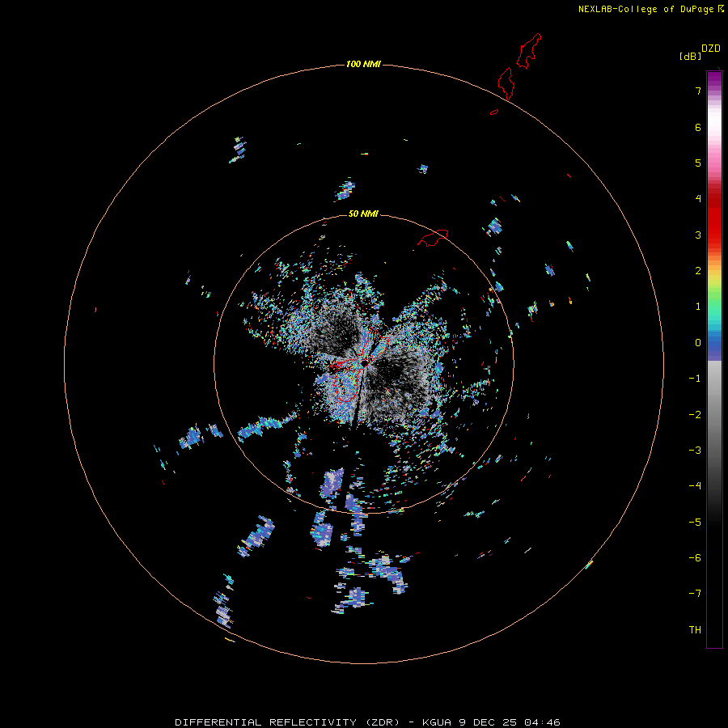The image size is (728, 728).
Task: Click the "-6" value on the scale
Action: click(695, 558)
